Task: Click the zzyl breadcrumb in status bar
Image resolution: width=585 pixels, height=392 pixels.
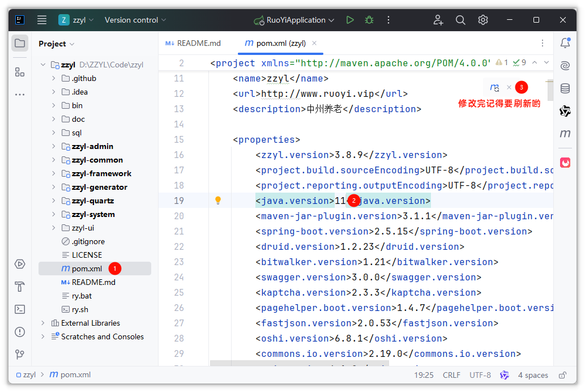Action: click(25, 375)
